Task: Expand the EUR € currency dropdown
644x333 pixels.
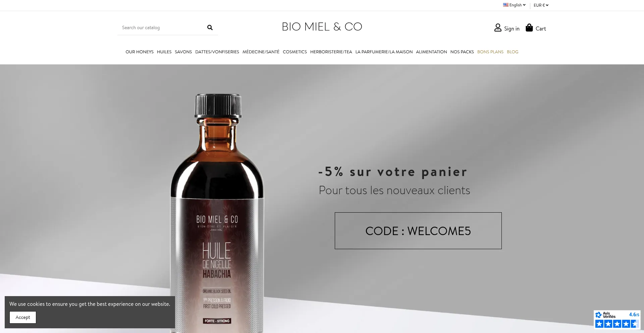Action: coord(541,5)
